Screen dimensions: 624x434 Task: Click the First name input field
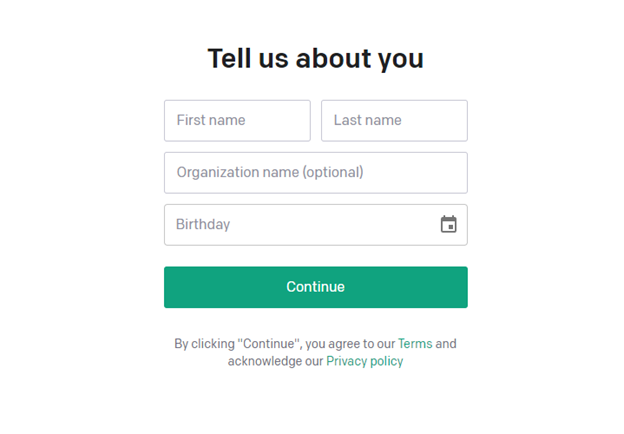tap(237, 121)
